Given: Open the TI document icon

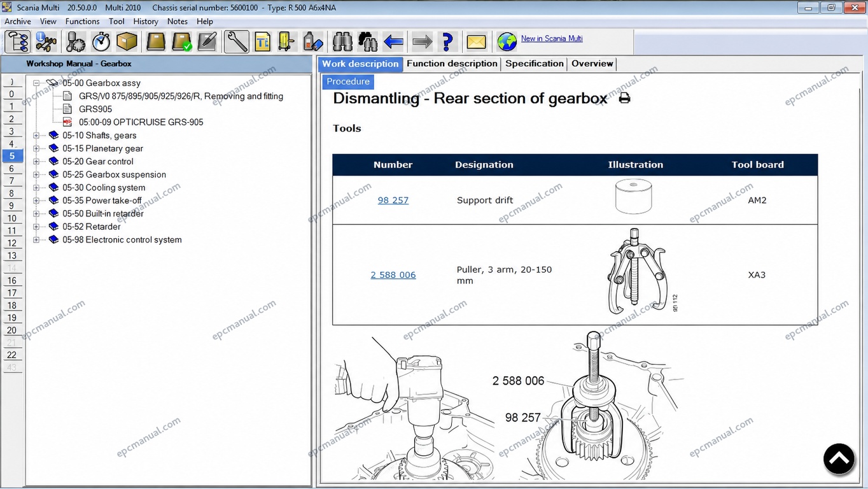Looking at the screenshot, I should tap(263, 42).
